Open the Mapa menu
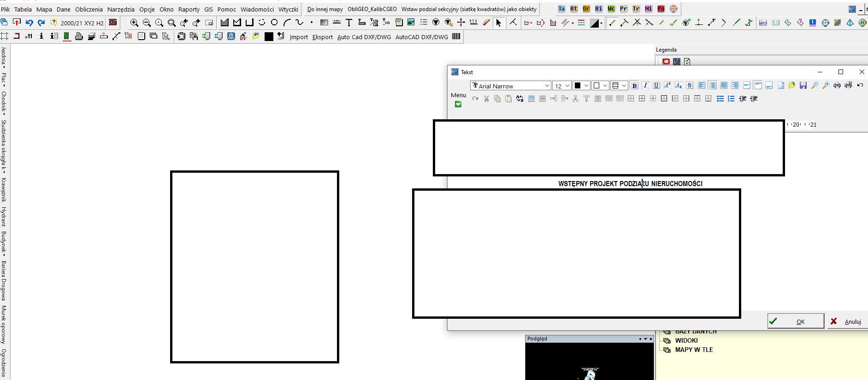This screenshot has width=868, height=380. 44,9
